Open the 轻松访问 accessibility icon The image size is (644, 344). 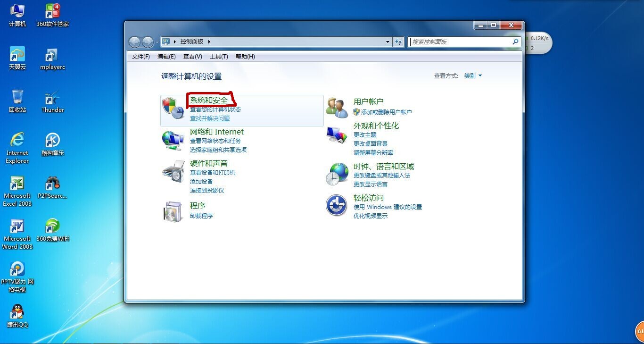click(x=337, y=206)
